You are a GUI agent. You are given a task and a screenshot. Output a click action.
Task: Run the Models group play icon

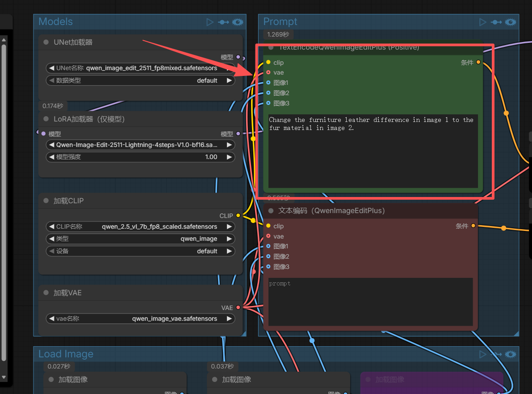pos(209,22)
